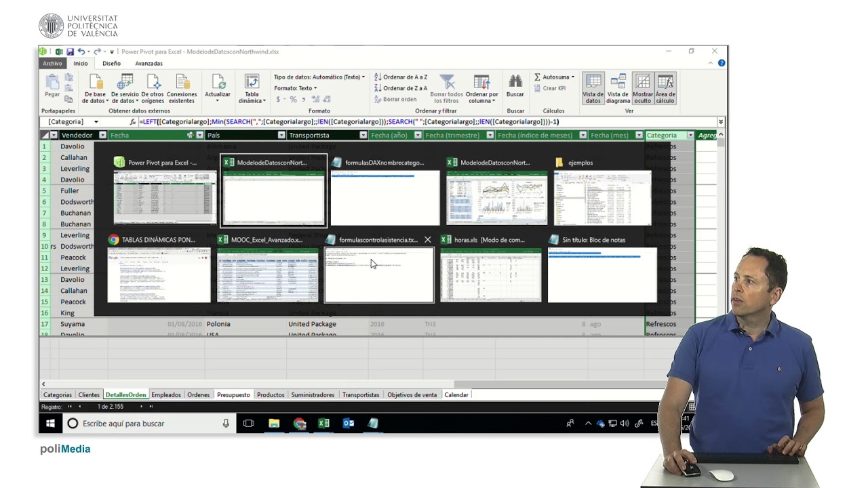Open Power Pivot help icon

722,63
